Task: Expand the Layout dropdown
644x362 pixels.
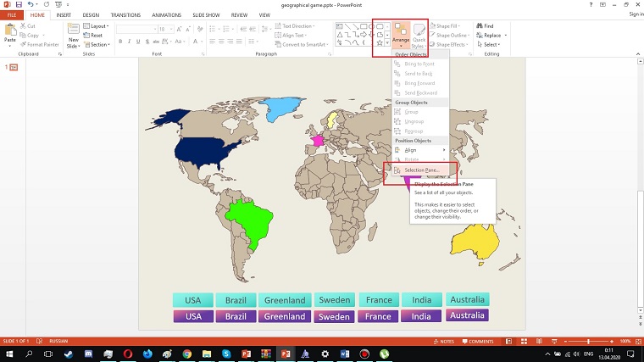Action: 96,26
